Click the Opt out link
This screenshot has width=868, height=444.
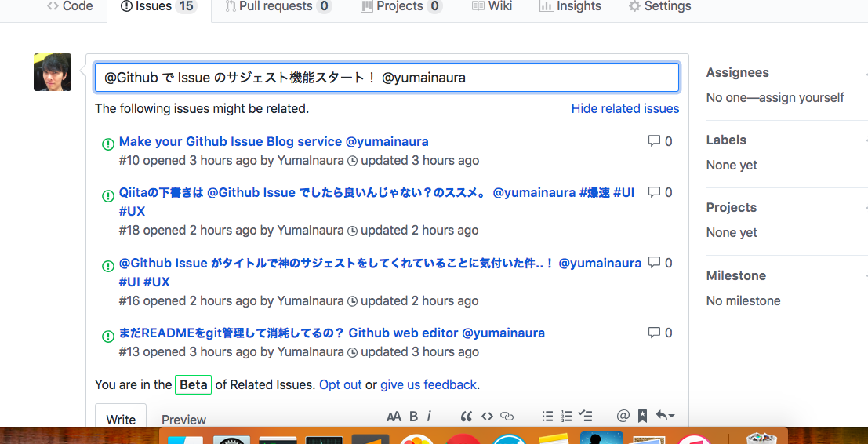tap(340, 384)
